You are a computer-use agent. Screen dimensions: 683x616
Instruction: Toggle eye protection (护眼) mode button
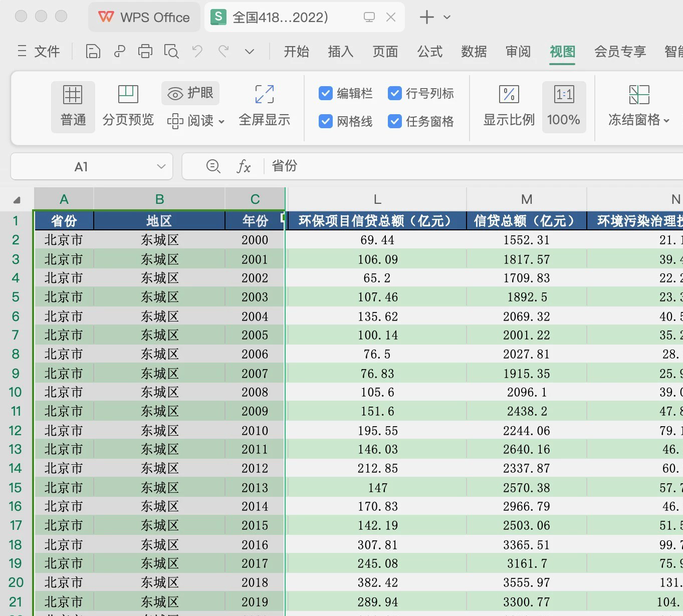click(x=190, y=94)
